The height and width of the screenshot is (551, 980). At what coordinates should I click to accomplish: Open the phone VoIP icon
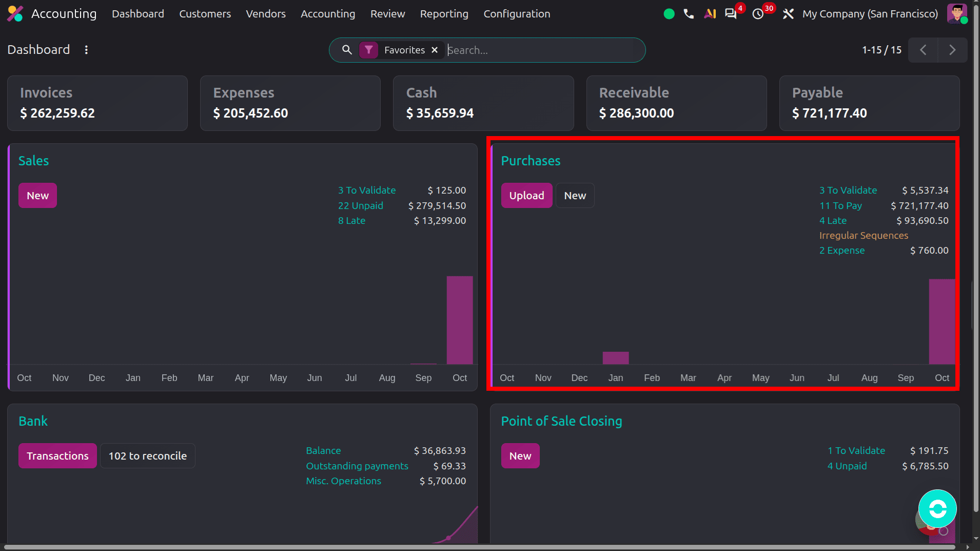[x=689, y=14]
